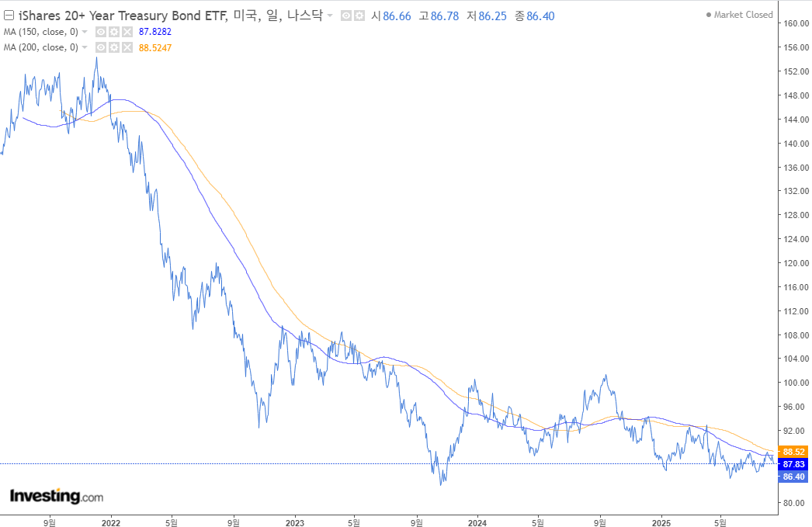Remove MA 200 indicator with X icon
This screenshot has height=527, width=812.
pos(127,47)
